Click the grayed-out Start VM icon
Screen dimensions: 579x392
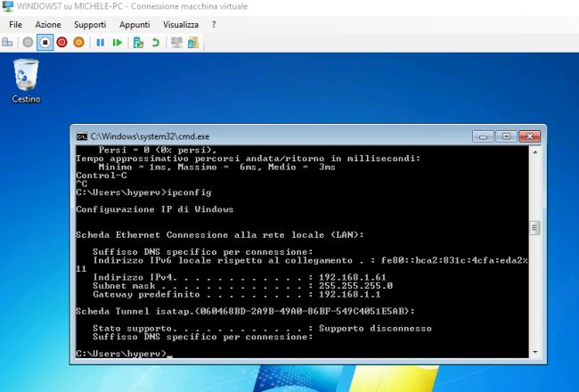(28, 42)
